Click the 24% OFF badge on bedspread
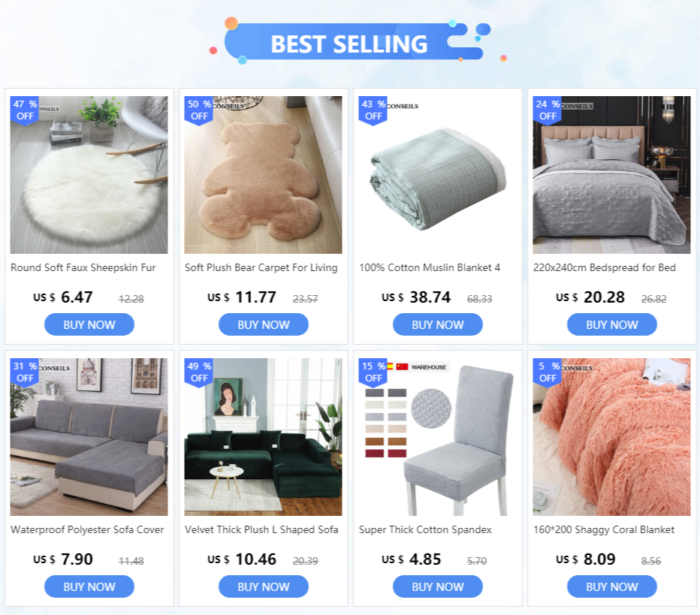This screenshot has height=615, width=700. click(548, 110)
